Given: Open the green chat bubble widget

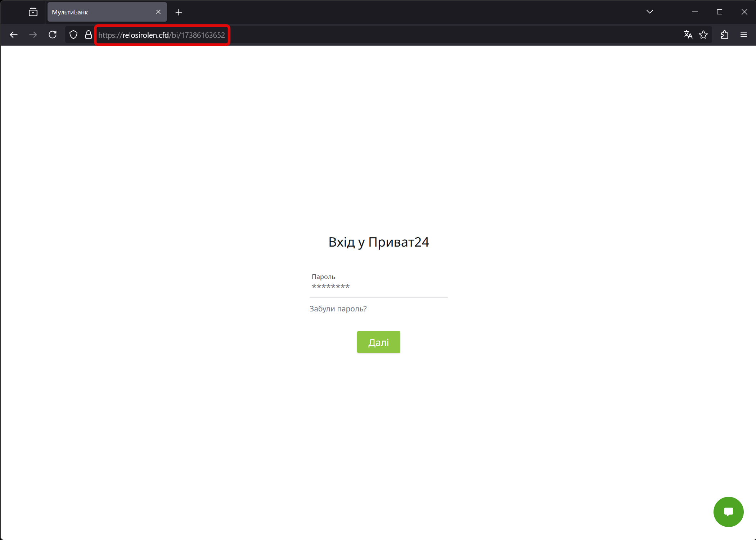Looking at the screenshot, I should [x=728, y=512].
